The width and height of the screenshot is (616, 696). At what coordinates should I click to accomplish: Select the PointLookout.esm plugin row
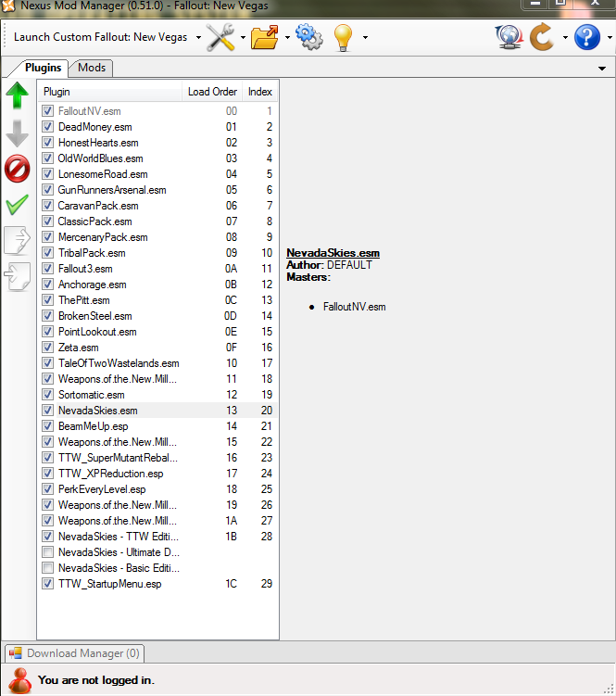click(x=157, y=332)
